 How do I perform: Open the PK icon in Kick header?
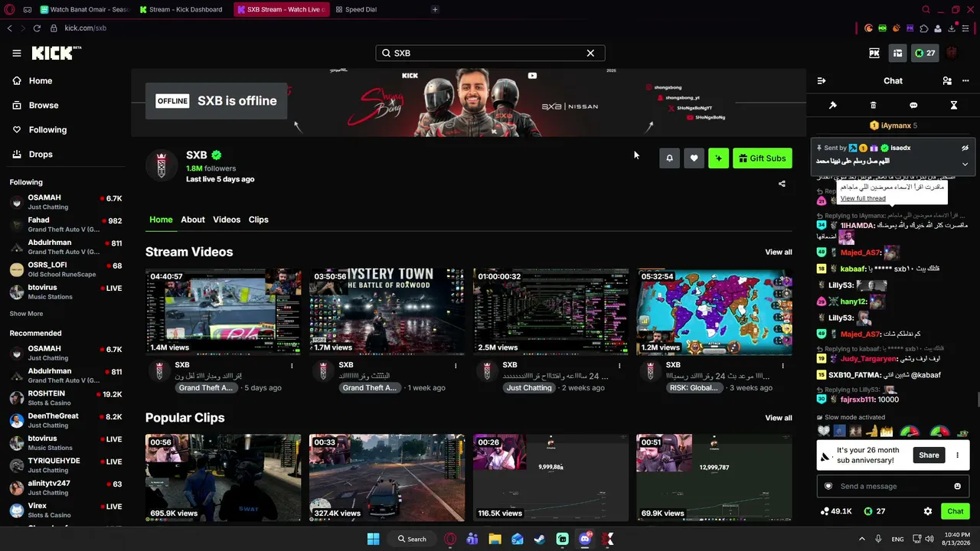[874, 53]
